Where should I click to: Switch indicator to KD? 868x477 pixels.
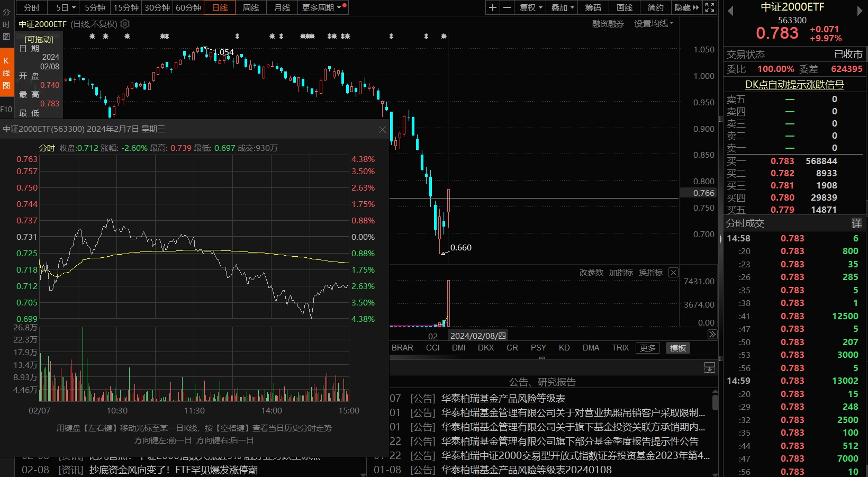click(564, 348)
